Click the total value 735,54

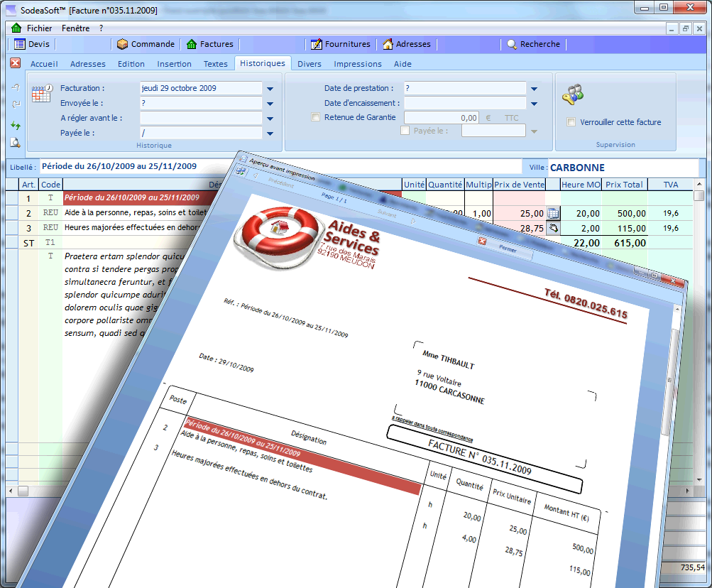click(x=692, y=567)
